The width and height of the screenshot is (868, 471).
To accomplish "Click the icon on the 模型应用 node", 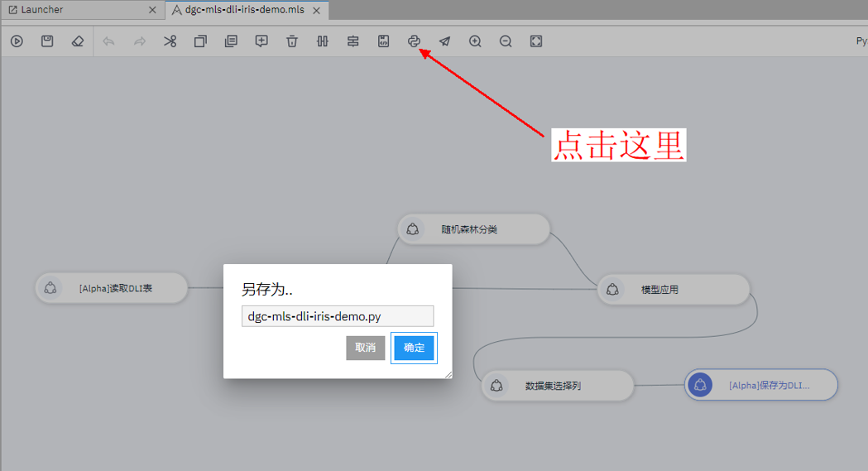I will point(612,289).
